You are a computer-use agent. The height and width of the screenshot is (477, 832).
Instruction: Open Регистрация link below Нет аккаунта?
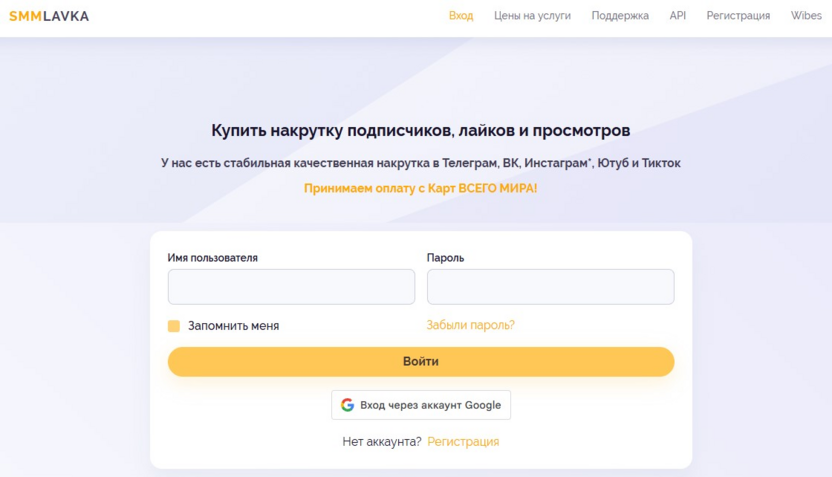pos(463,441)
